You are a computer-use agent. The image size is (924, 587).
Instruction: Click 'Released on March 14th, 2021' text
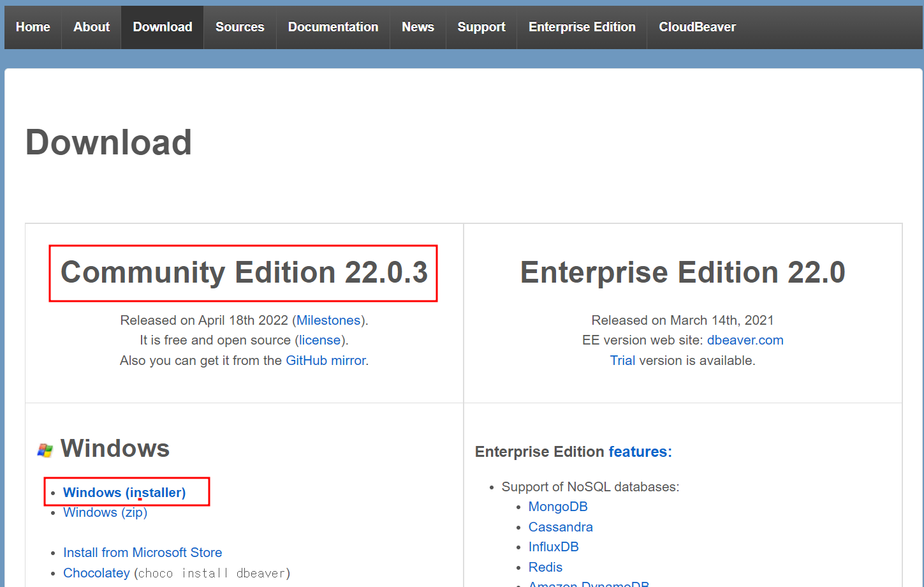682,320
